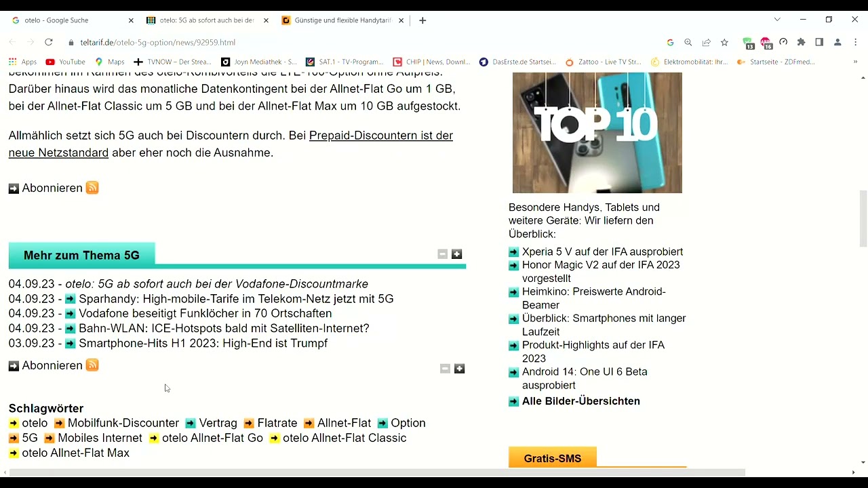The height and width of the screenshot is (488, 868).
Task: Open the TVNOW bookmark
Action: [172, 62]
